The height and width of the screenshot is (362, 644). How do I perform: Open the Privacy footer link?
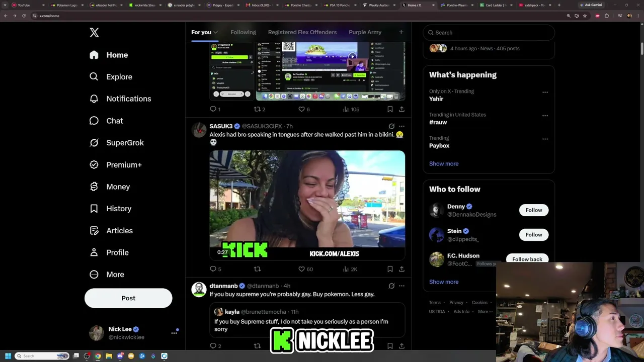pyautogui.click(x=456, y=303)
